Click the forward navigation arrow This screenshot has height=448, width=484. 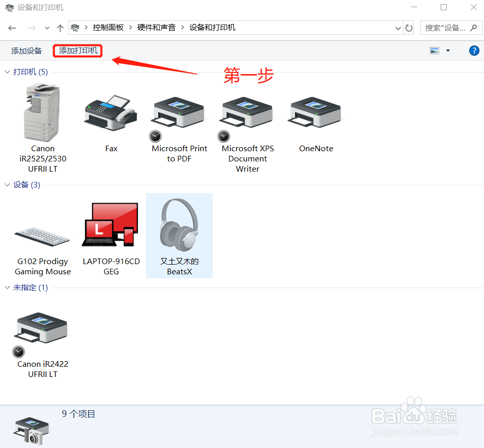[x=32, y=28]
